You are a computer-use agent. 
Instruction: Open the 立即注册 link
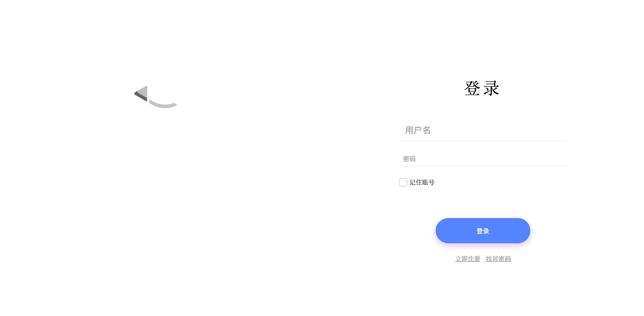click(x=468, y=259)
